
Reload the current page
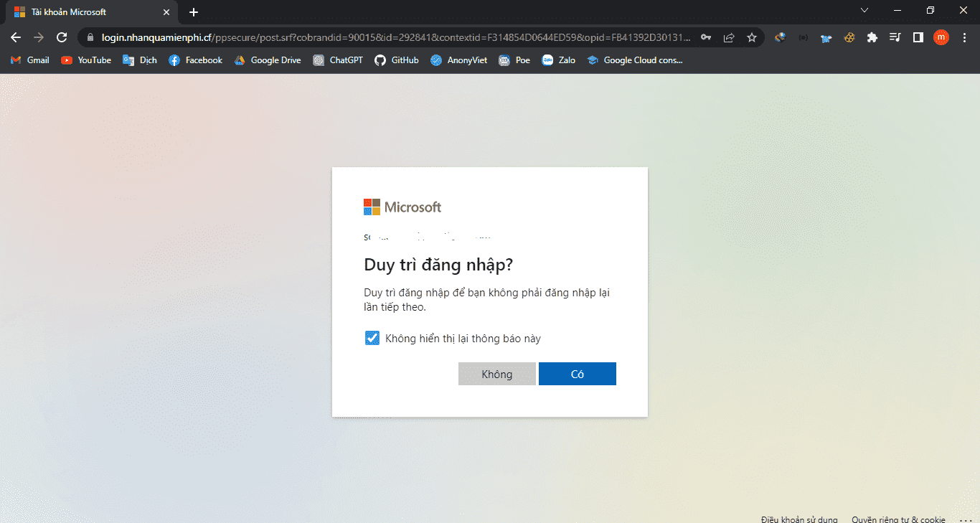point(62,37)
